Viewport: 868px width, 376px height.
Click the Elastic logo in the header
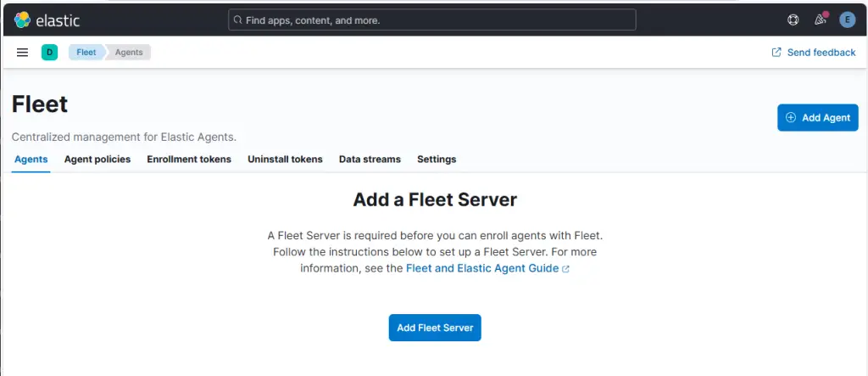(47, 20)
